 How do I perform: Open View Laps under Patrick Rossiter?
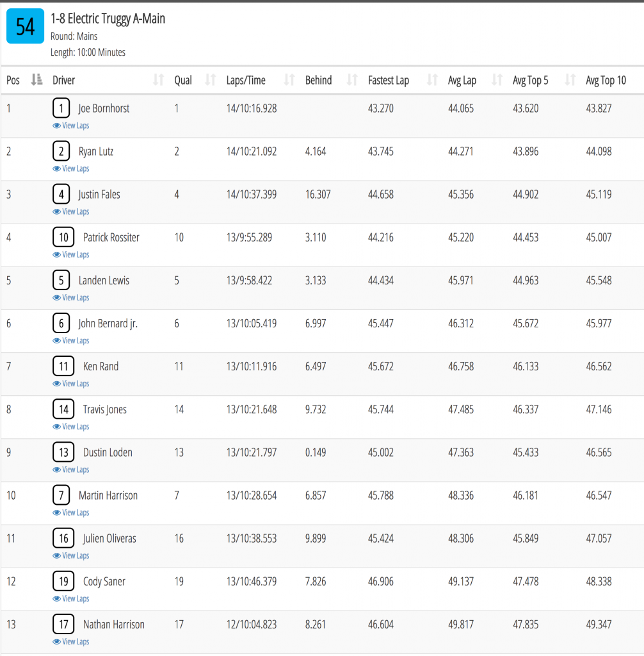pyautogui.click(x=70, y=255)
